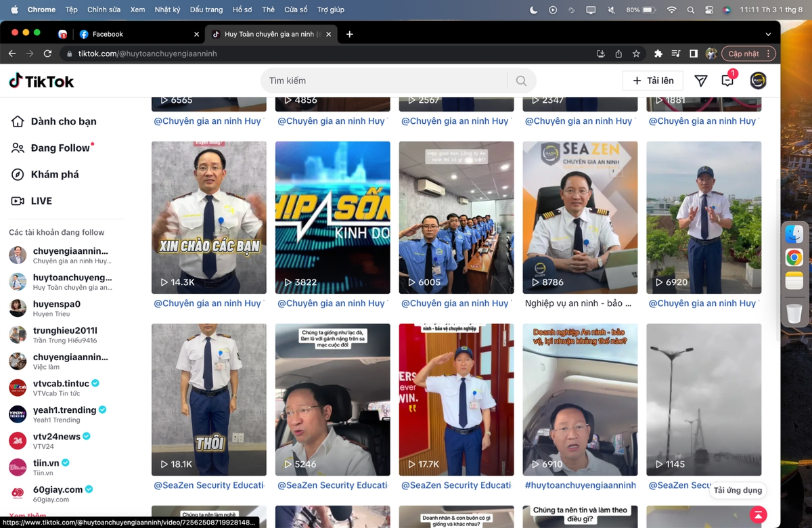This screenshot has height=528, width=812.
Task: Open the Apple menu
Action: point(14,9)
